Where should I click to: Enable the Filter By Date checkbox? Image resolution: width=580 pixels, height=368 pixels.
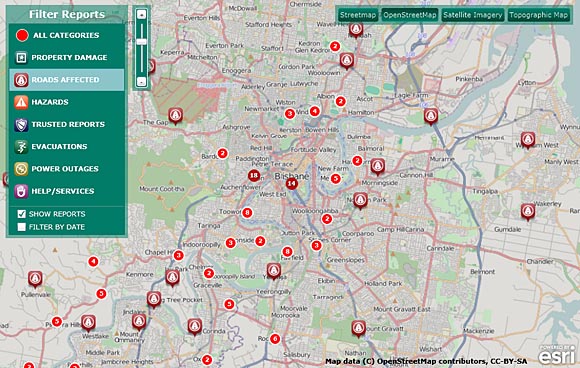point(21,227)
